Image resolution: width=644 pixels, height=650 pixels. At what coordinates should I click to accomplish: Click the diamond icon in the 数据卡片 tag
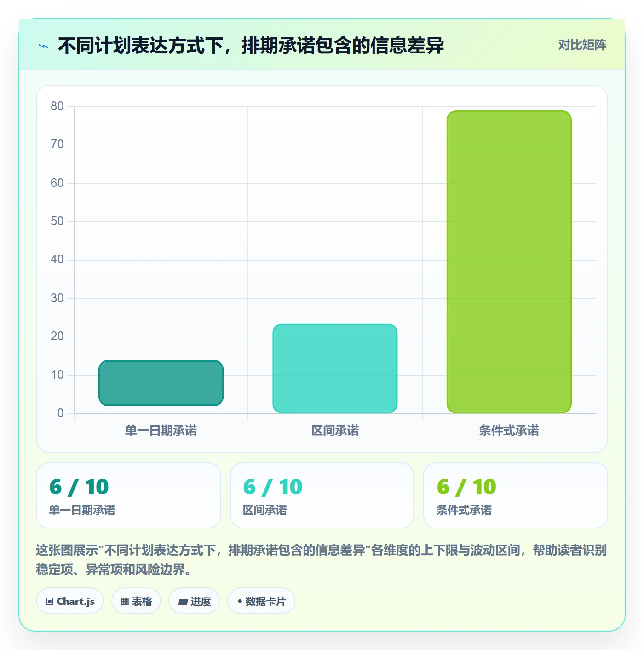240,601
